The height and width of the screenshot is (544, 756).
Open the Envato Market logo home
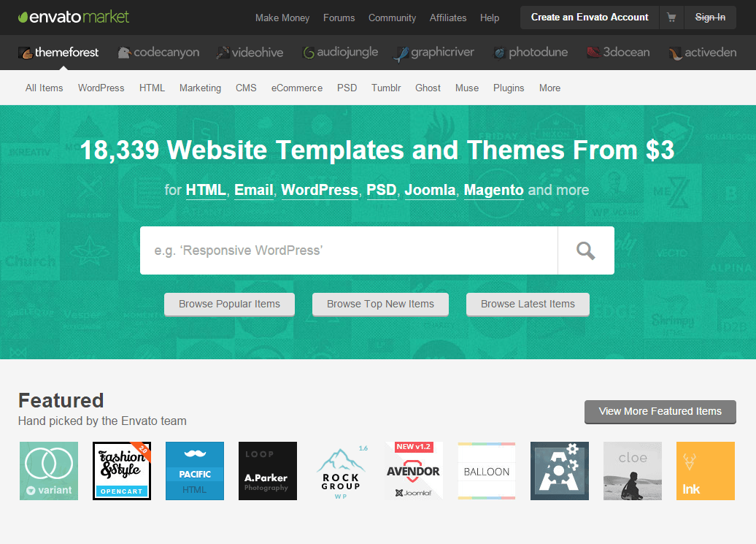[x=74, y=17]
